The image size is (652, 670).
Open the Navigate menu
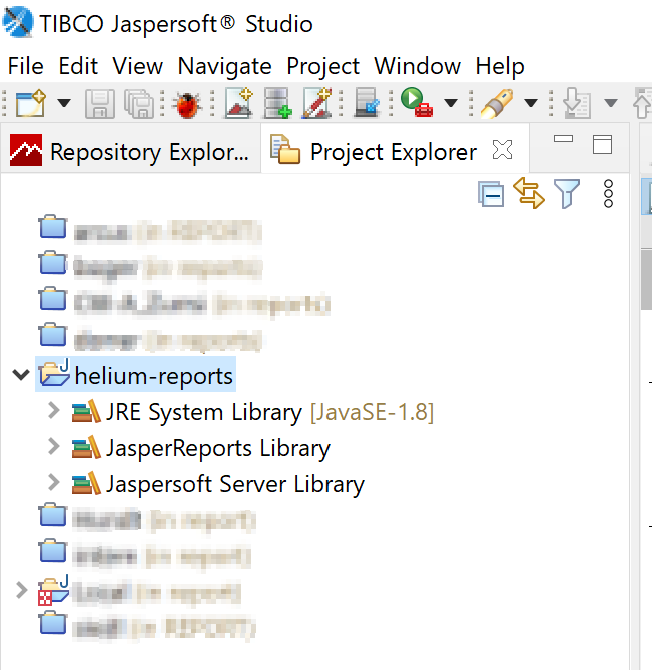(x=224, y=66)
